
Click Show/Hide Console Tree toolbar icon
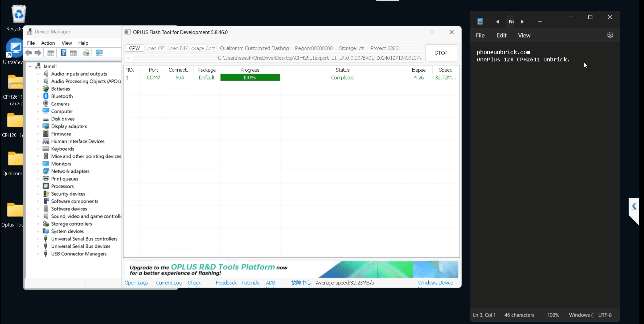tap(51, 53)
